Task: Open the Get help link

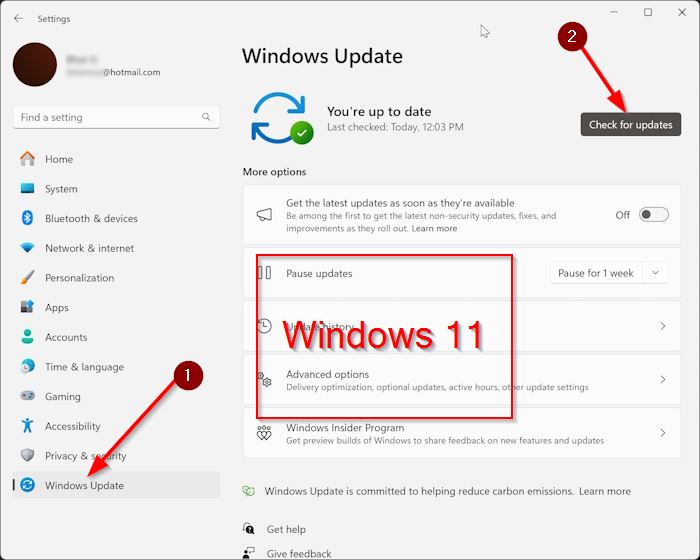Action: (286, 529)
